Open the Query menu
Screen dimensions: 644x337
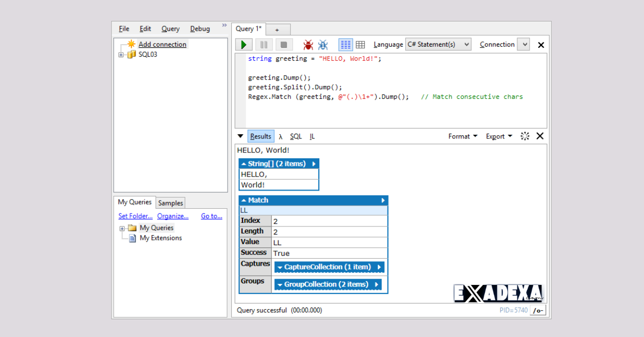[x=170, y=28]
